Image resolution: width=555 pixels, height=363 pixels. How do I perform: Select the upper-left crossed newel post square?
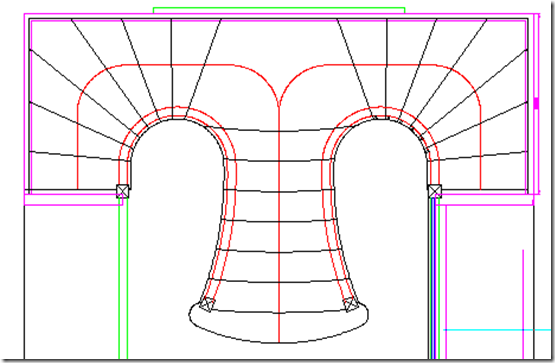(x=123, y=191)
